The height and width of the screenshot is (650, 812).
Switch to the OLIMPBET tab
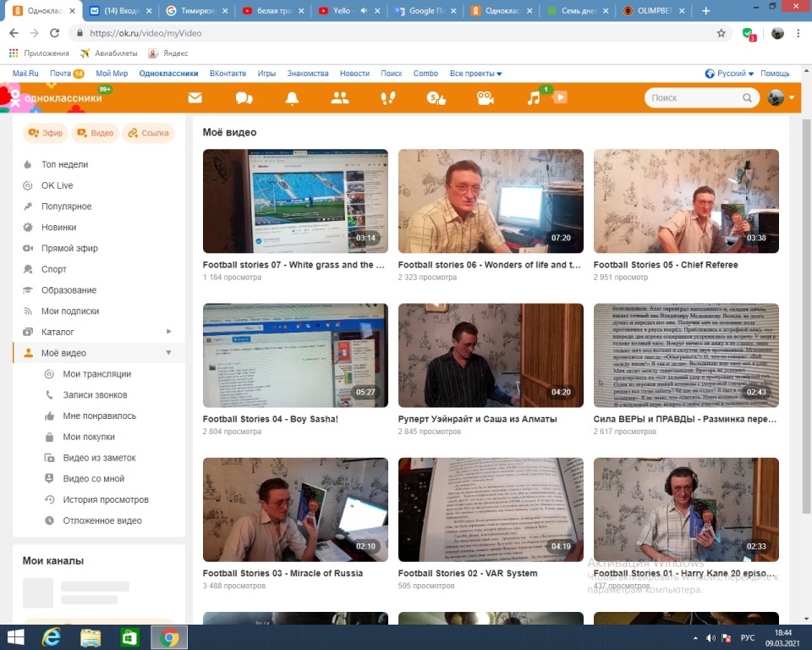tap(654, 10)
